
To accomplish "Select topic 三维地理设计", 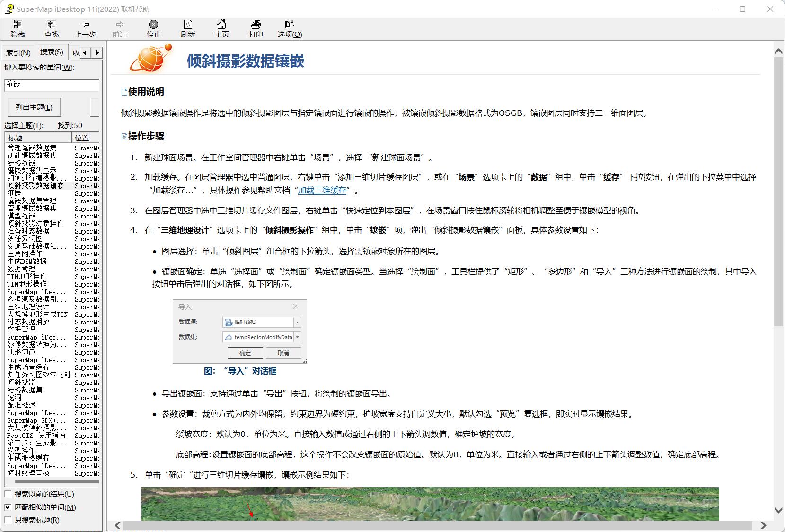I will coord(28,307).
